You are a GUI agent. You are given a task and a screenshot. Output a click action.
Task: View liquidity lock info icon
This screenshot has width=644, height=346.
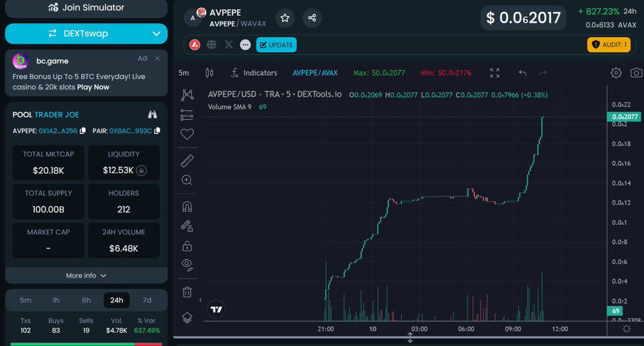point(141,171)
